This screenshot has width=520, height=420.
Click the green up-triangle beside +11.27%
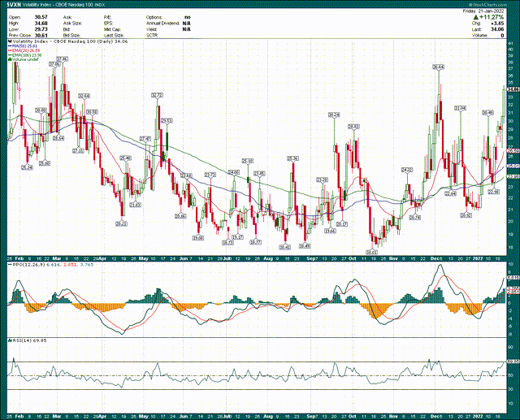click(476, 17)
